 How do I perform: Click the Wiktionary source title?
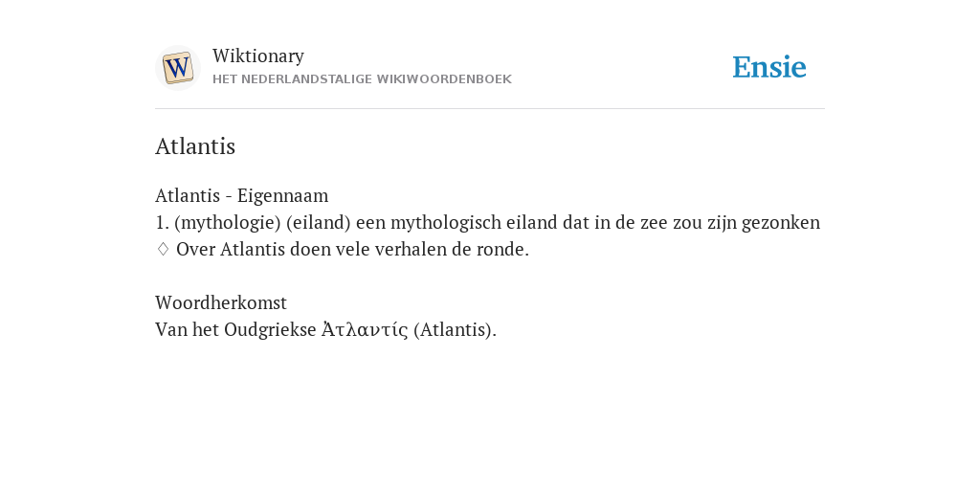(x=258, y=56)
